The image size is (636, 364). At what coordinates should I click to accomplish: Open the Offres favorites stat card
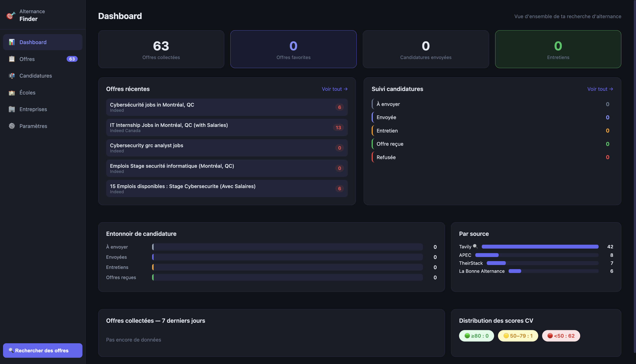294,49
